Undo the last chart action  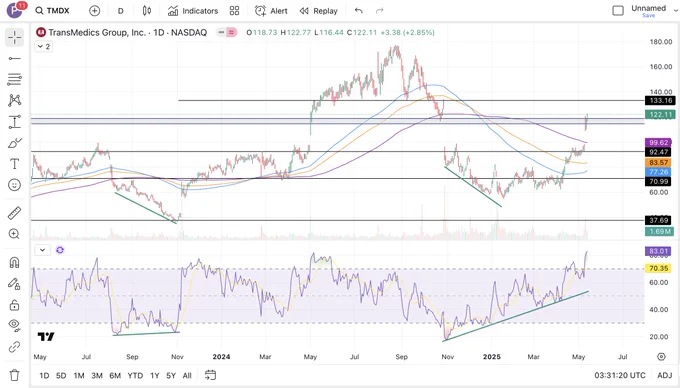pyautogui.click(x=359, y=11)
